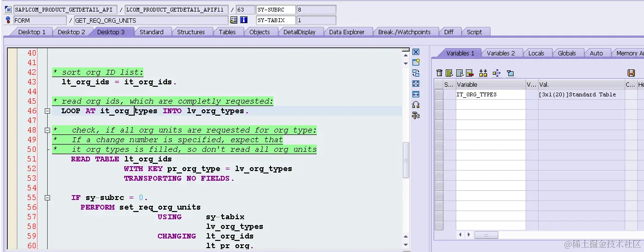Click the program icon beside SAPLCOM_PRODUCT_GETDETAIL_API
Image resolution: width=644 pixels, height=252 pixels.
tap(8, 10)
